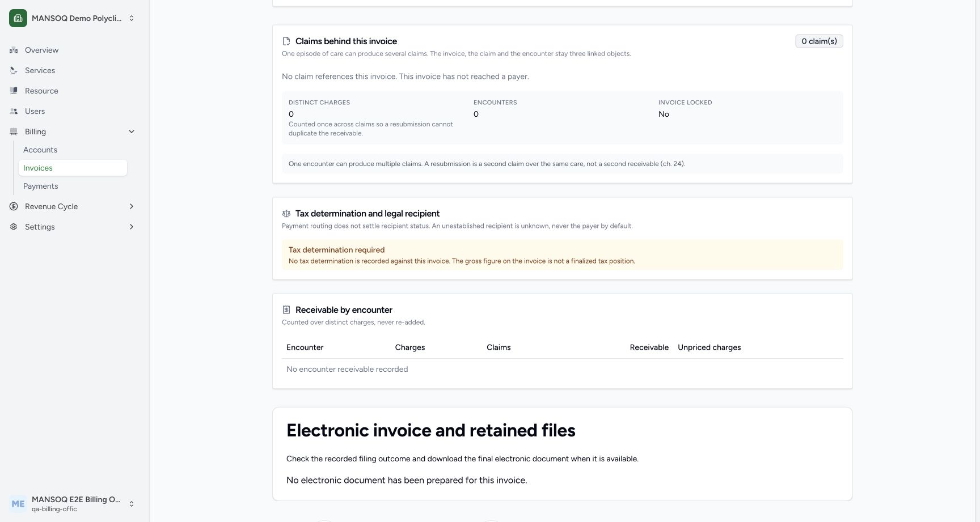Click the receipt icon beside Receivable by encounter
The width and height of the screenshot is (980, 522).
pyautogui.click(x=286, y=310)
